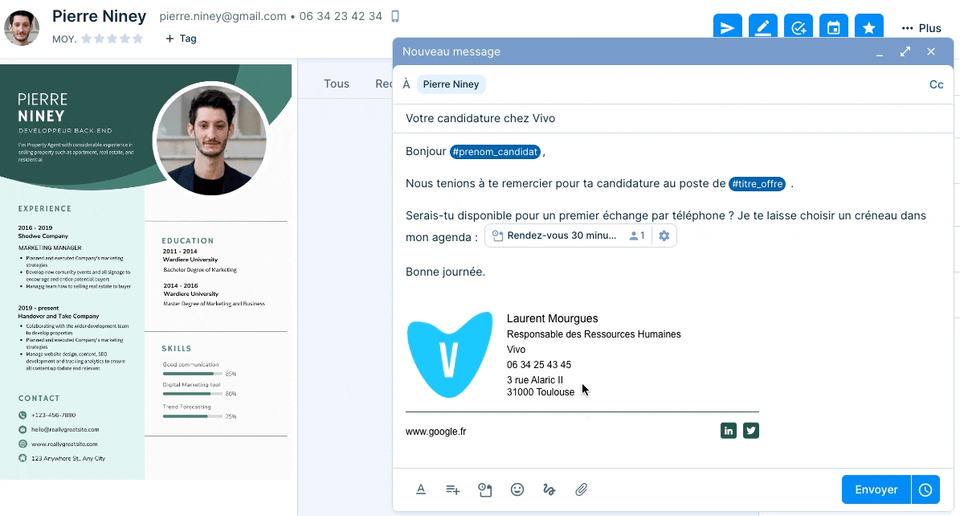This screenshot has width=960, height=516.
Task: Open text formatting options icon
Action: [x=421, y=490]
